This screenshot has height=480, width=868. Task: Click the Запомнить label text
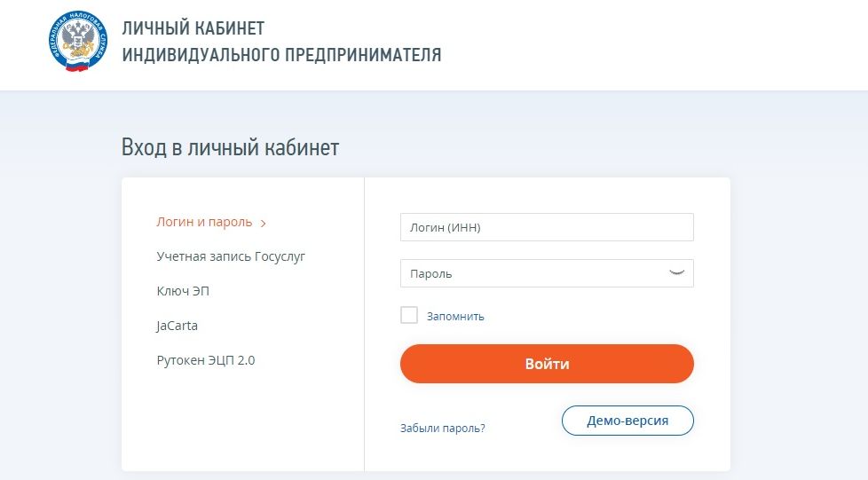pos(455,316)
